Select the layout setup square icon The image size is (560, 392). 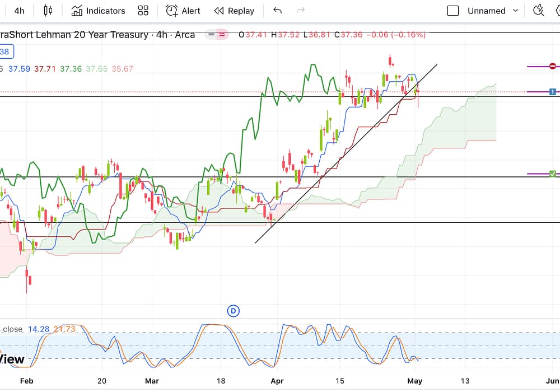453,11
